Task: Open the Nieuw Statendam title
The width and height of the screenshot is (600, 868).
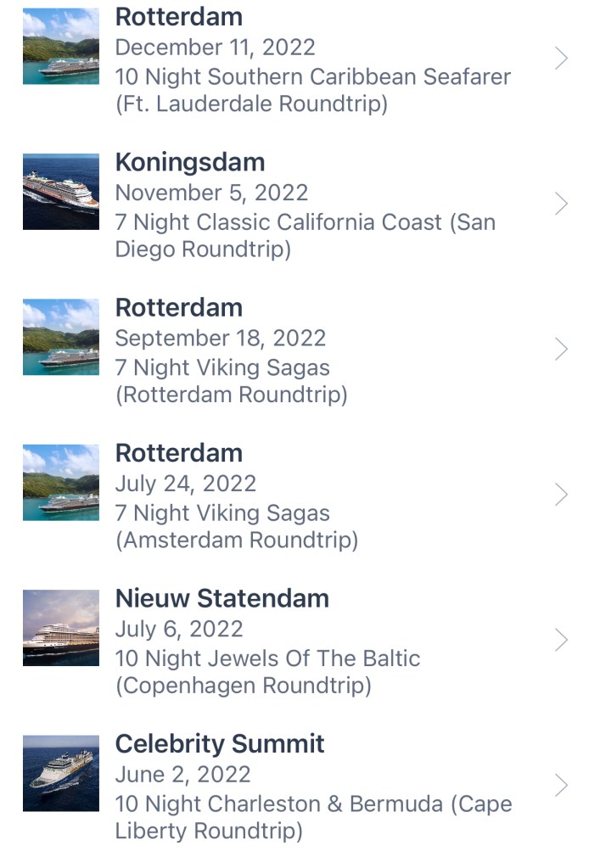Action: 222,598
